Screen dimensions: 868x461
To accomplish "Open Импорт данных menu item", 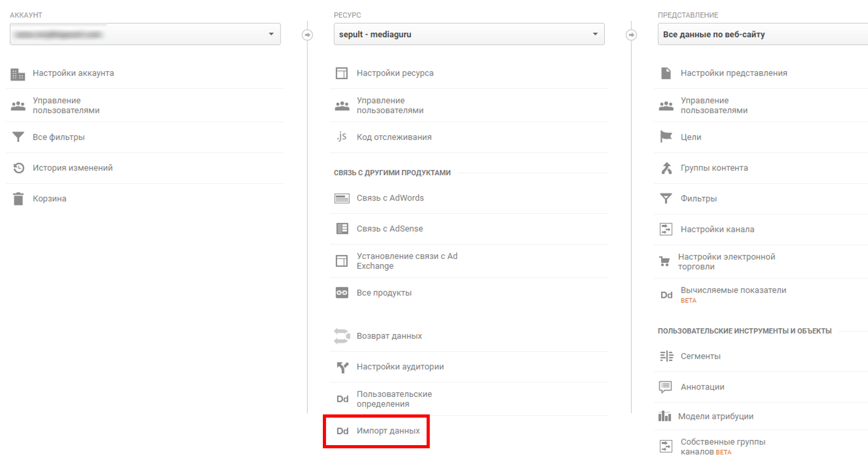I will tap(388, 431).
